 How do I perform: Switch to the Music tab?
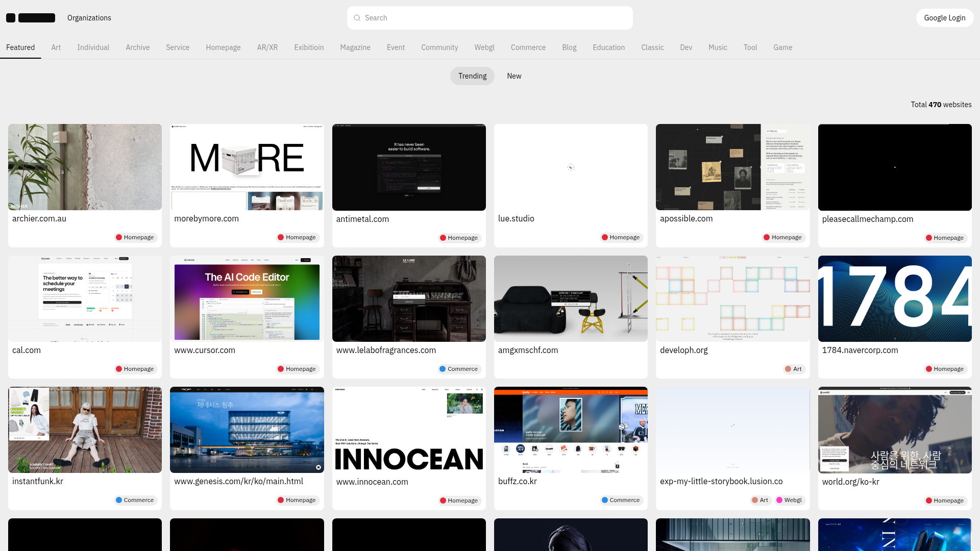718,47
